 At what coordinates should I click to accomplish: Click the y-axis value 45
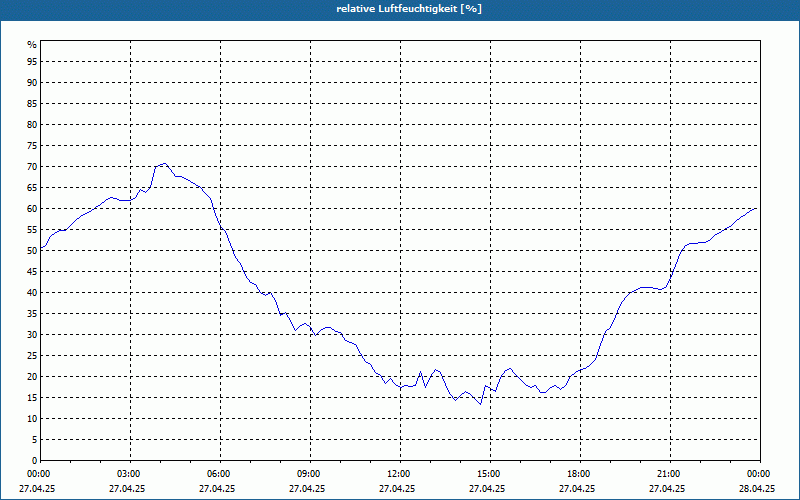coord(32,271)
